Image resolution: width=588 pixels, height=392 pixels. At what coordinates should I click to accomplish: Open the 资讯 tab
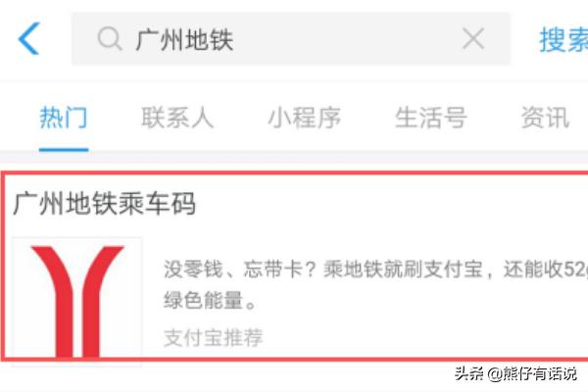tap(546, 118)
